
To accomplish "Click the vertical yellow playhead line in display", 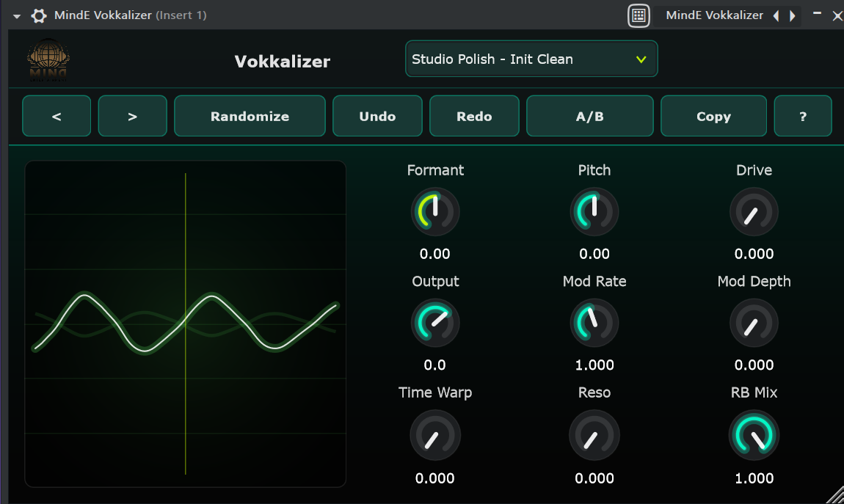I will click(x=185, y=324).
